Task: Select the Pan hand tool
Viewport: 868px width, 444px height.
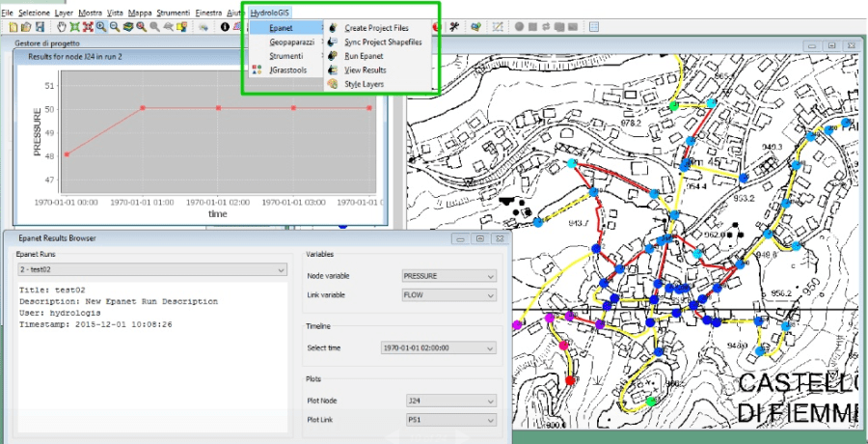Action: click(61, 27)
